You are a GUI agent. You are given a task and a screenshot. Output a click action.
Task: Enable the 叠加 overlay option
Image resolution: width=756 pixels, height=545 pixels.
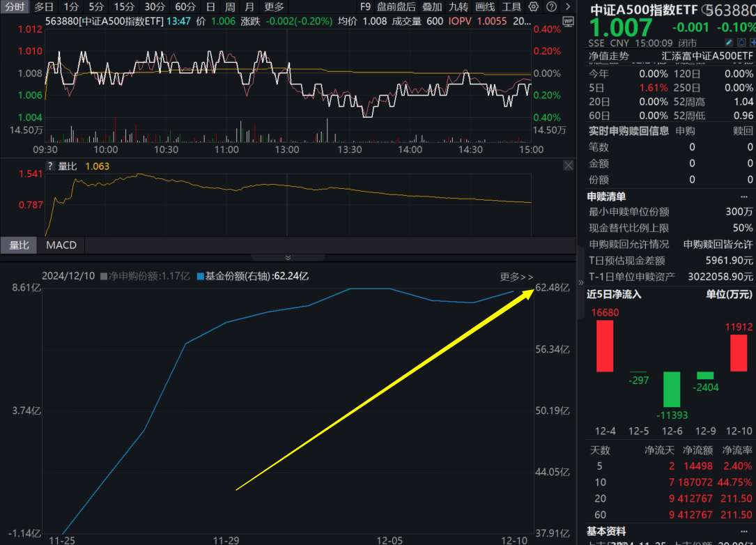[431, 7]
